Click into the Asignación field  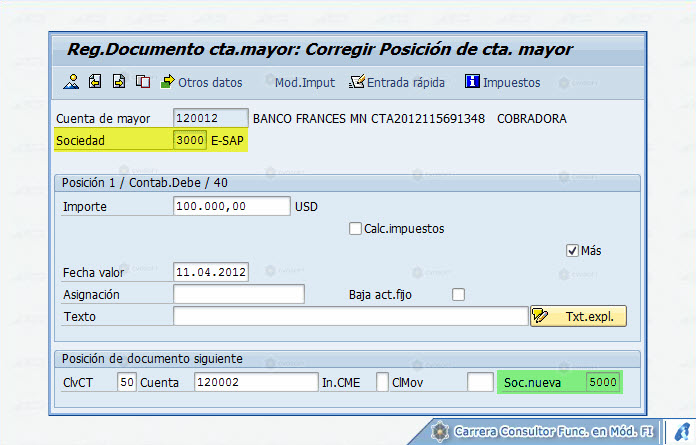pyautogui.click(x=239, y=294)
